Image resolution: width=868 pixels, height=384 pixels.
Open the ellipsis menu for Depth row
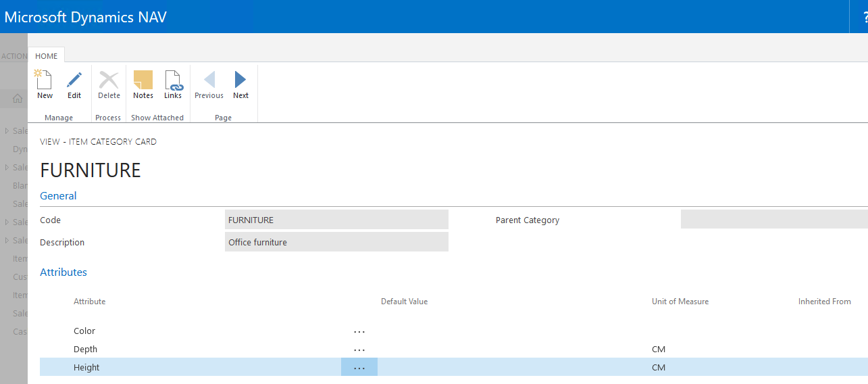click(359, 350)
